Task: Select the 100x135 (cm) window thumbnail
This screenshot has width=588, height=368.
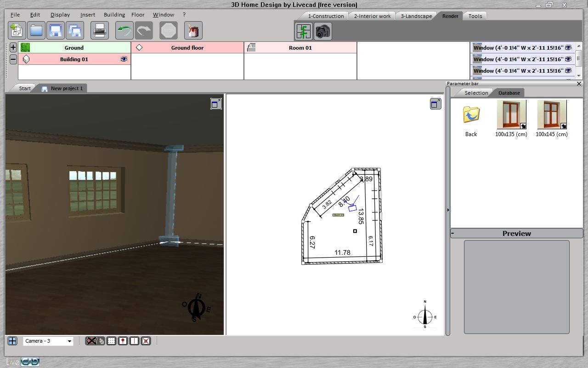Action: pyautogui.click(x=511, y=115)
